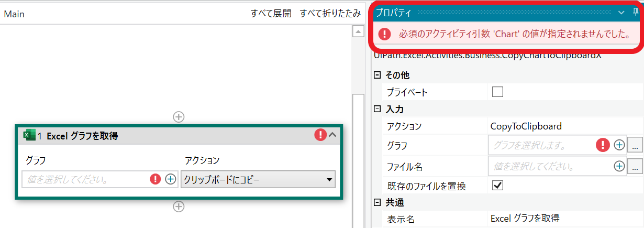Click plus button in ファイル名 field
Image resolution: width=644 pixels, height=228 pixels.
(x=619, y=167)
